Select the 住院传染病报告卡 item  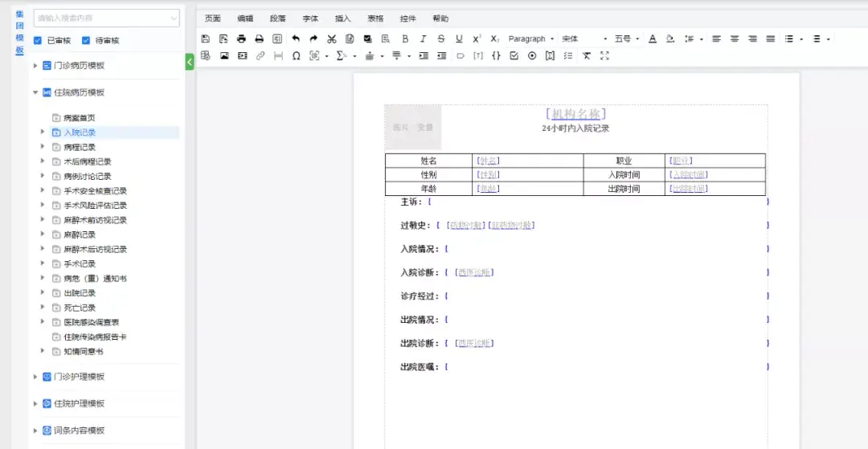click(x=95, y=337)
